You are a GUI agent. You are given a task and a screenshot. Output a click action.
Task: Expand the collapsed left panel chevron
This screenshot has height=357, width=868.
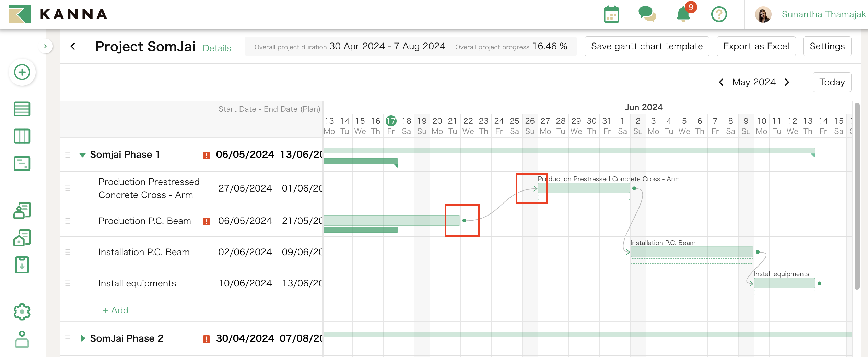pyautogui.click(x=46, y=46)
